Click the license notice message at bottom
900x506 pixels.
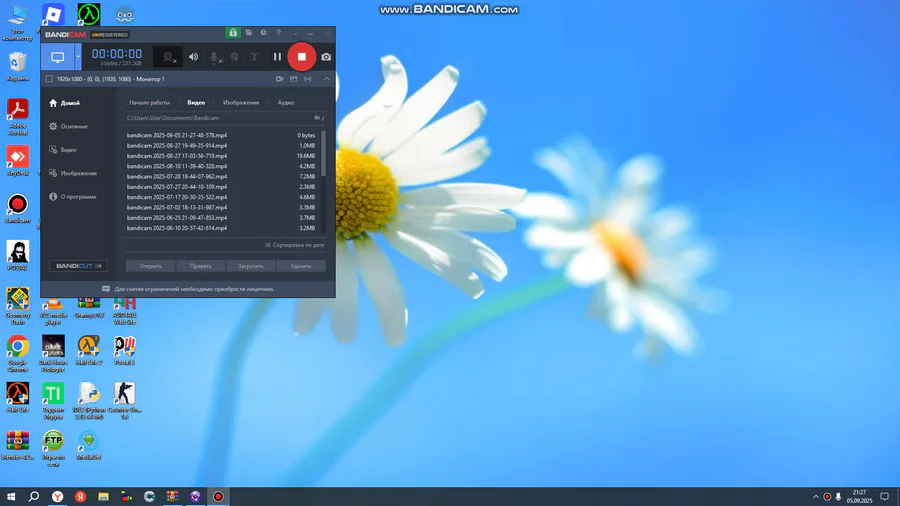pyautogui.click(x=188, y=289)
